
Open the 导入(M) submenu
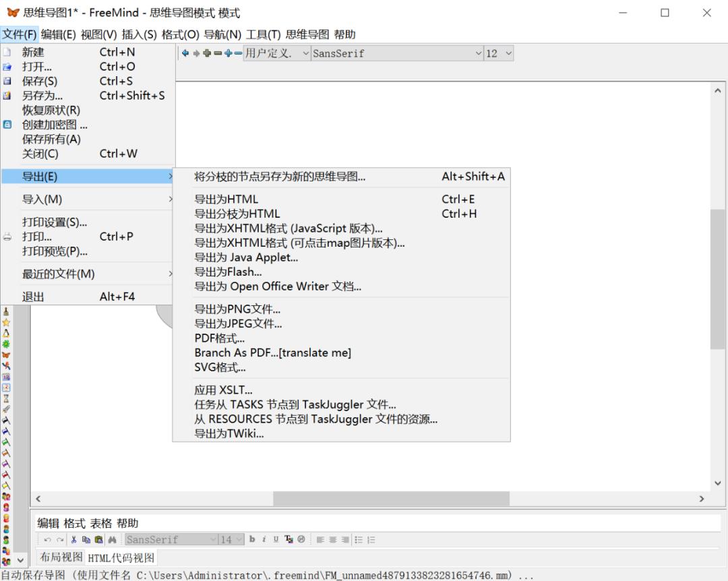click(x=42, y=200)
